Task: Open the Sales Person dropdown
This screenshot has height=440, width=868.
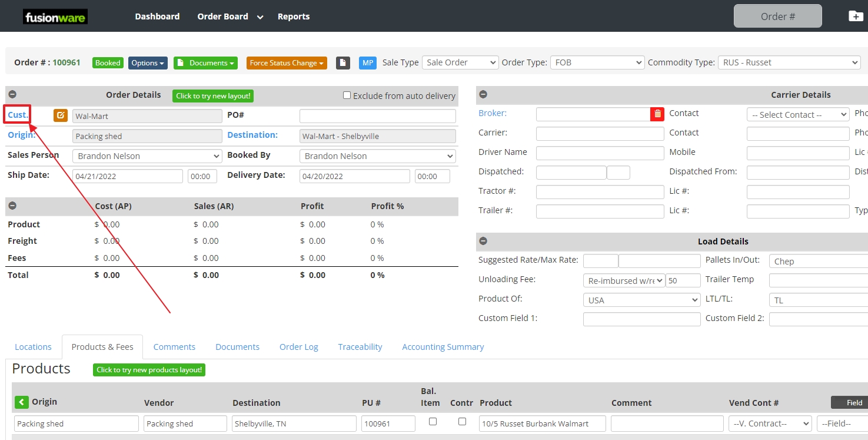Action: (147, 156)
